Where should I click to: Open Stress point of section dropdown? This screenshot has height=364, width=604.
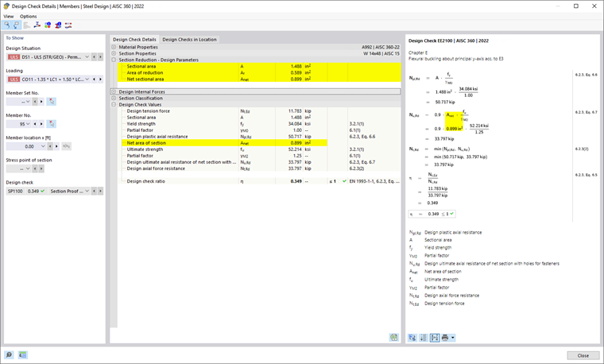tap(28, 168)
